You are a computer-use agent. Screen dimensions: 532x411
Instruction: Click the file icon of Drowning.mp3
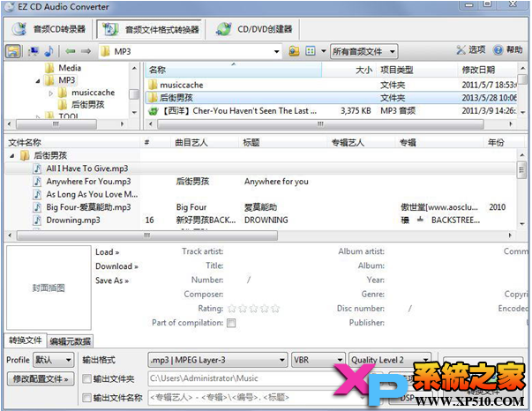coord(37,220)
